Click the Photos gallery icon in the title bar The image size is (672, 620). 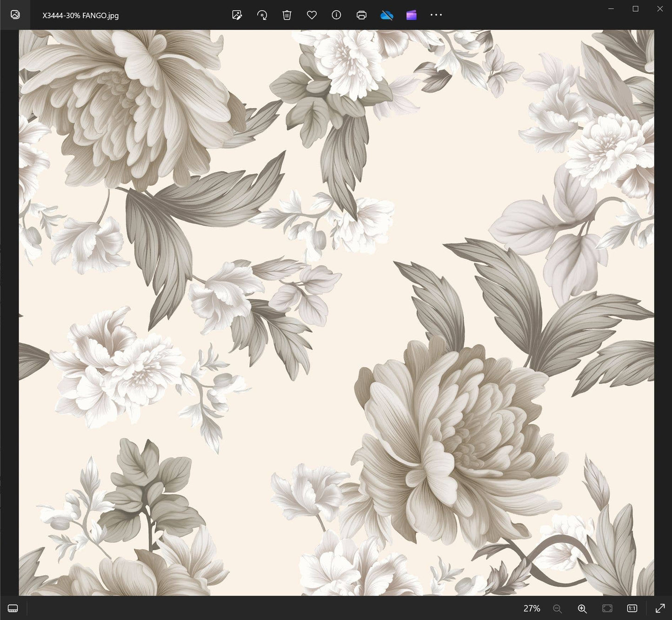point(15,15)
